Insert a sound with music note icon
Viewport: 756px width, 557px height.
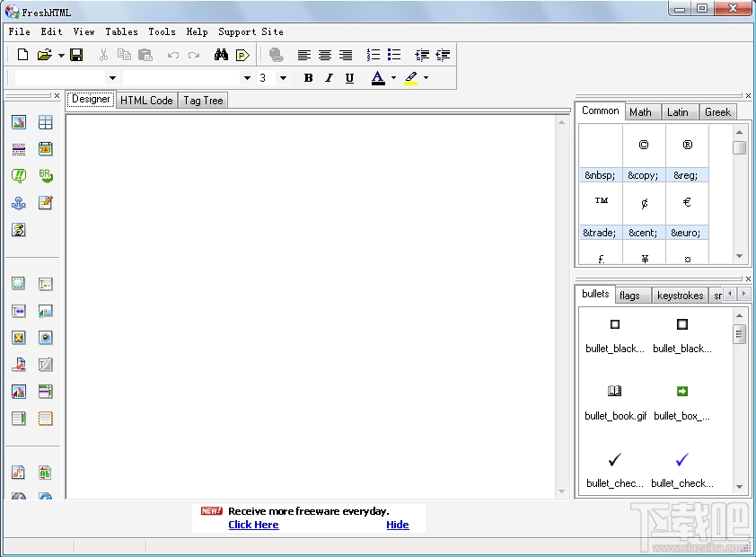coord(18,473)
